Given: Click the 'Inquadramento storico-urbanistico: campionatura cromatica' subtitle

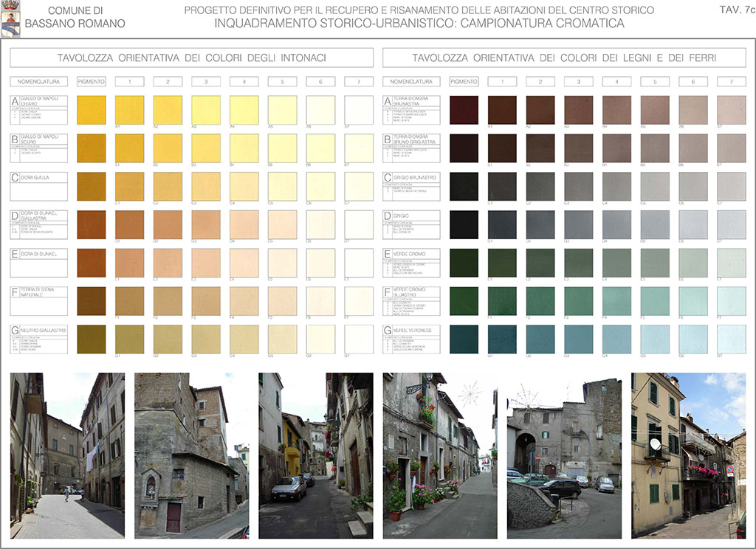Looking at the screenshot, I should tap(419, 23).
